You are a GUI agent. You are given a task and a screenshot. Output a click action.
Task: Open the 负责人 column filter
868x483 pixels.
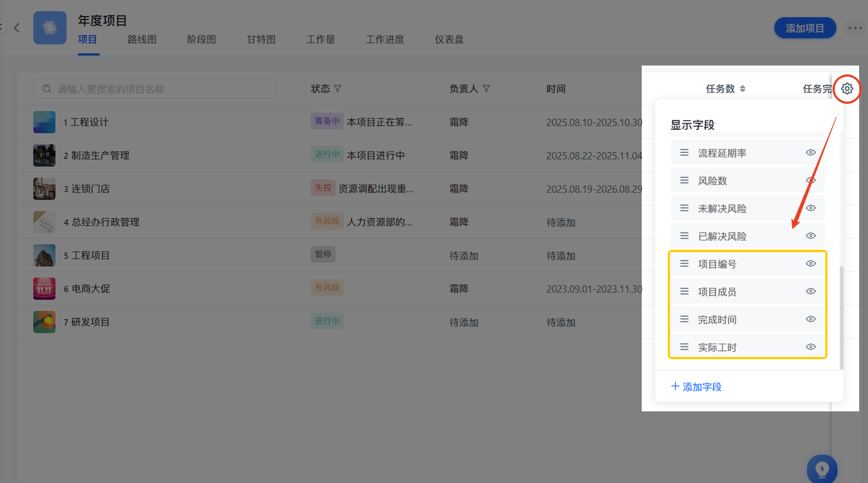(x=486, y=89)
